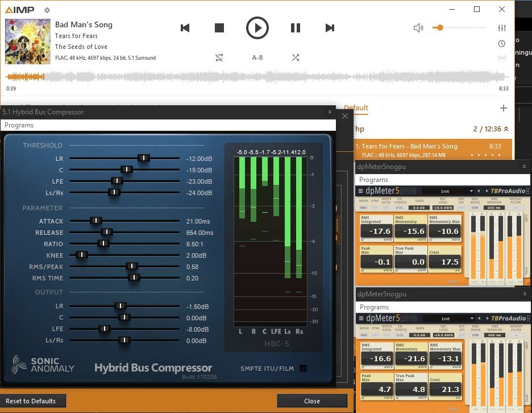The image size is (532, 413).
Task: Click GAIN 0.0 dB field in upper dpMeter5
Action: click(x=419, y=208)
